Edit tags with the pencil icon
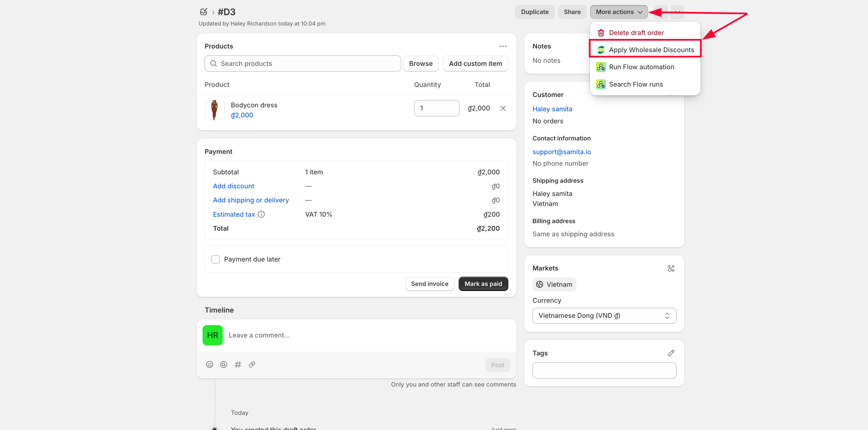 pyautogui.click(x=670, y=353)
